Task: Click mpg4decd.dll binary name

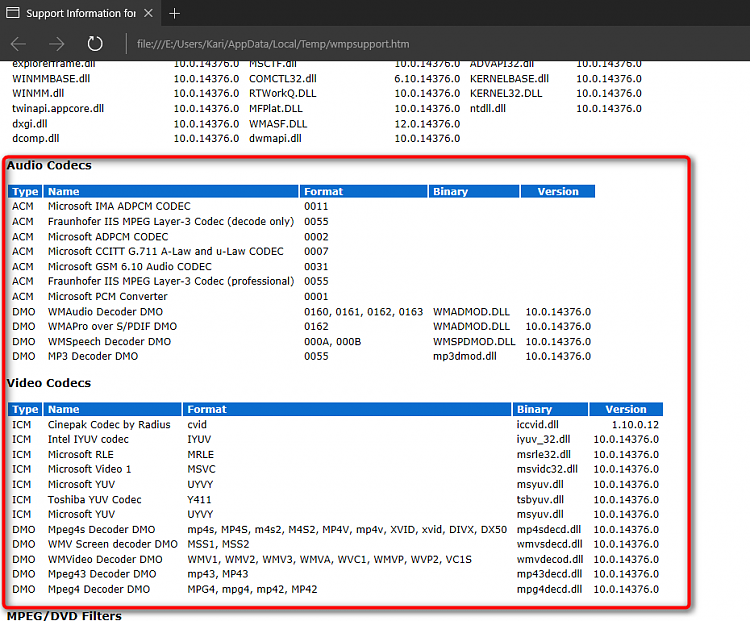Action: pyautogui.click(x=549, y=589)
